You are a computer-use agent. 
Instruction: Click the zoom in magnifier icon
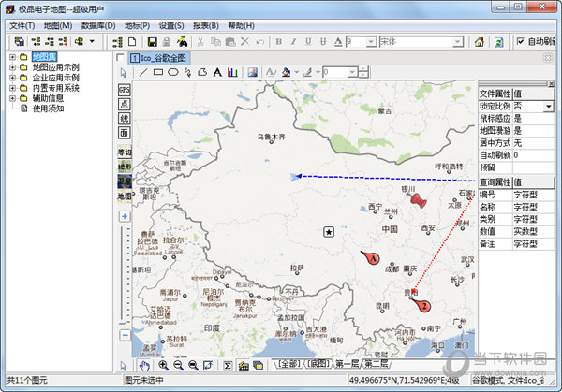point(163,365)
